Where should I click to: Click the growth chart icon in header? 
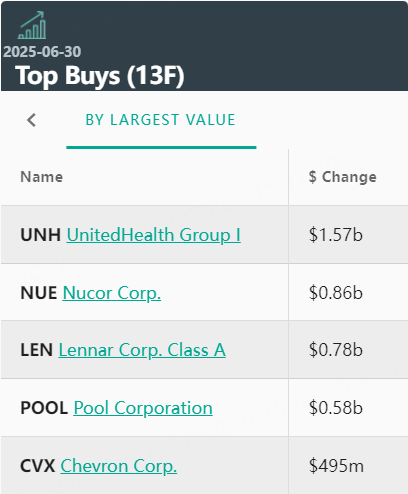tap(32, 25)
